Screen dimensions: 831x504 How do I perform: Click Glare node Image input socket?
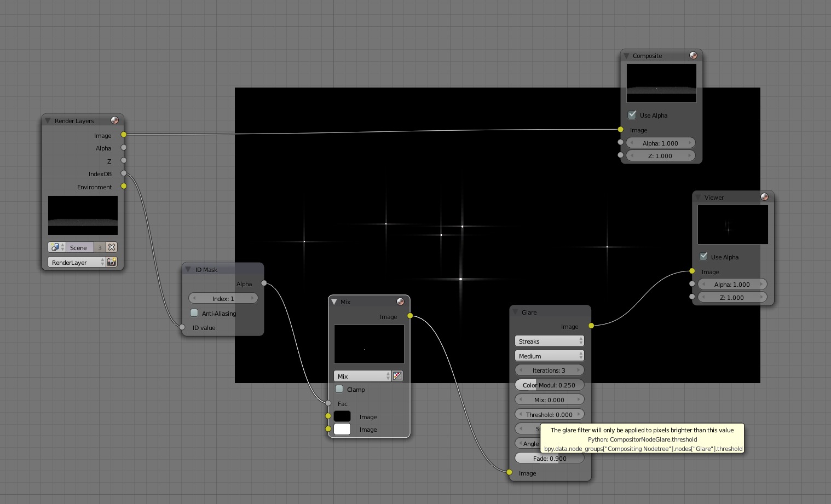pyautogui.click(x=510, y=472)
